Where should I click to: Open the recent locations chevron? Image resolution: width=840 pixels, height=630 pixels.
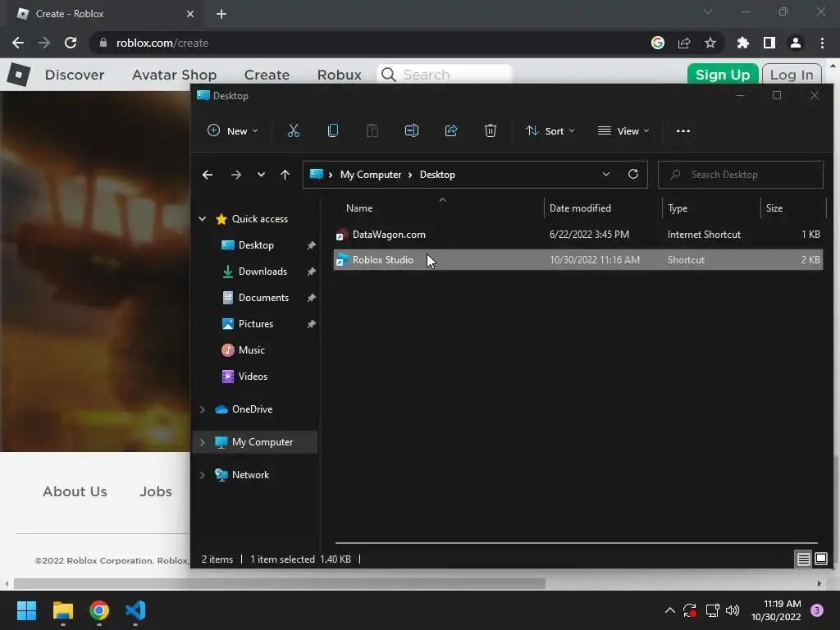pyautogui.click(x=261, y=175)
